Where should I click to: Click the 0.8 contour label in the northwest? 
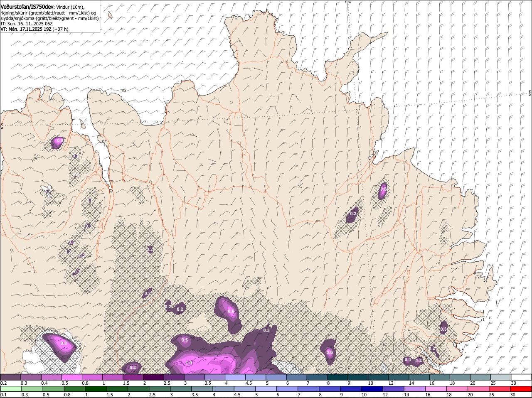tap(60, 141)
